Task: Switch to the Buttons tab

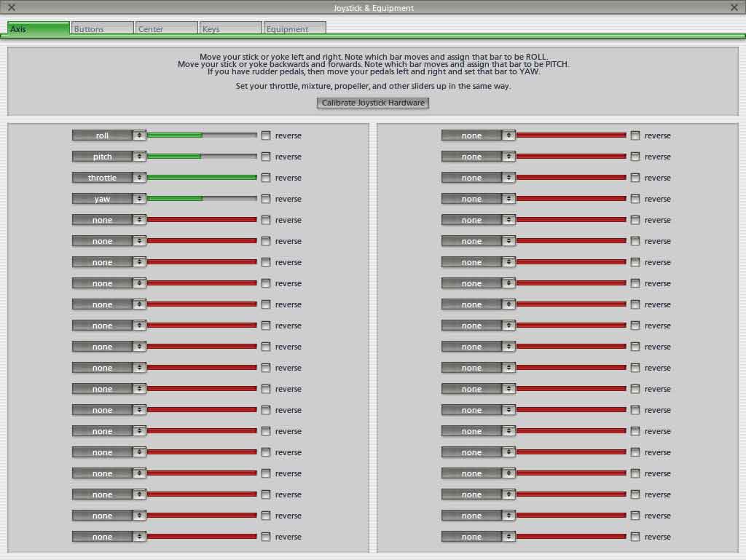Action: tap(102, 28)
